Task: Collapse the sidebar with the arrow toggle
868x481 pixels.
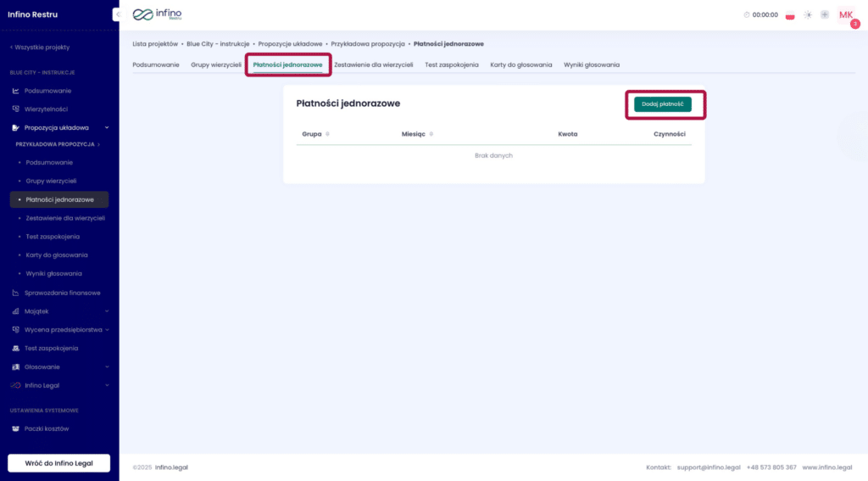Action: pos(117,14)
